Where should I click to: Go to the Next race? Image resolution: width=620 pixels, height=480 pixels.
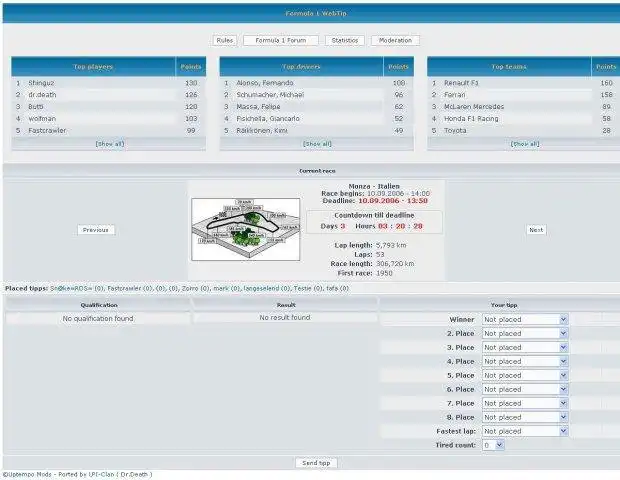[536, 230]
